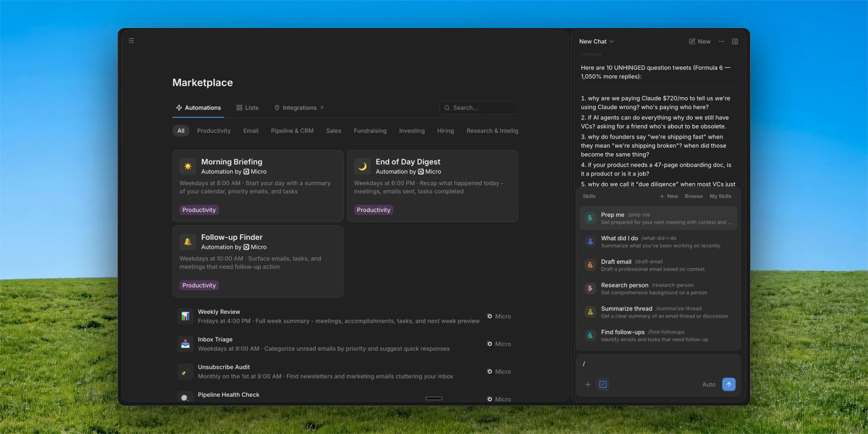Select the Draft email /draft-email skill
Image resolution: width=868 pixels, height=434 pixels.
tap(658, 265)
